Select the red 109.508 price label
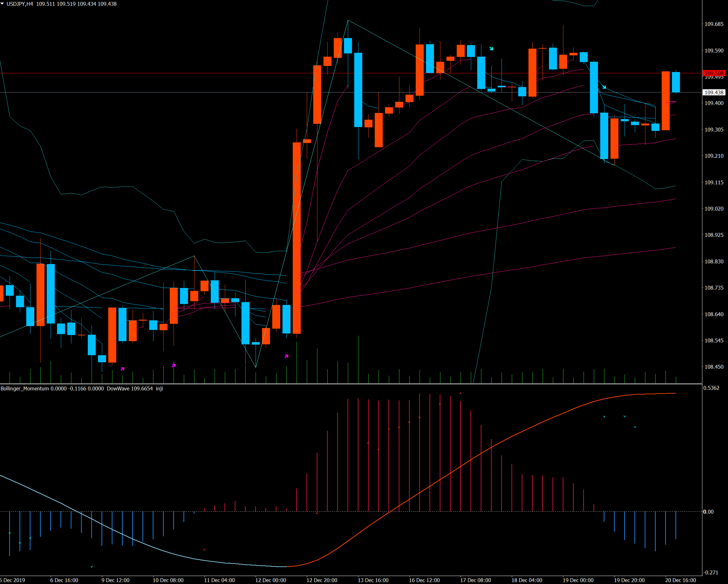 714,73
